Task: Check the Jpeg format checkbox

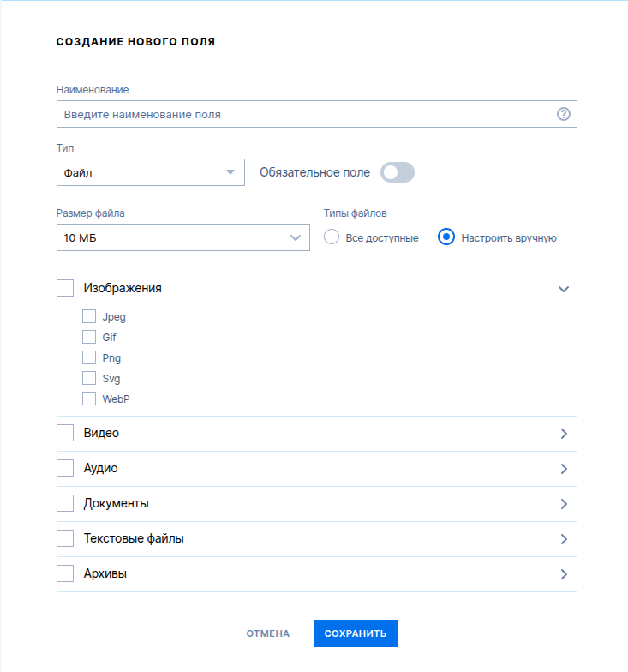Action: click(x=89, y=317)
